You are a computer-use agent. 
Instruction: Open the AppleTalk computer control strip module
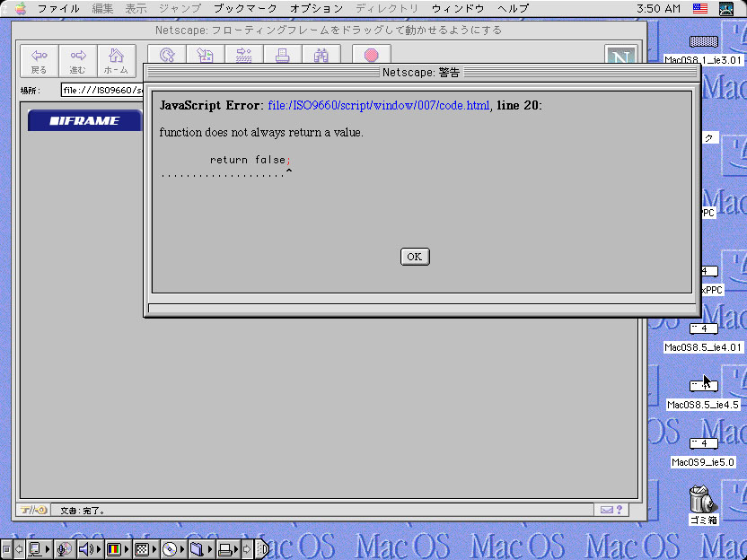tap(40, 549)
